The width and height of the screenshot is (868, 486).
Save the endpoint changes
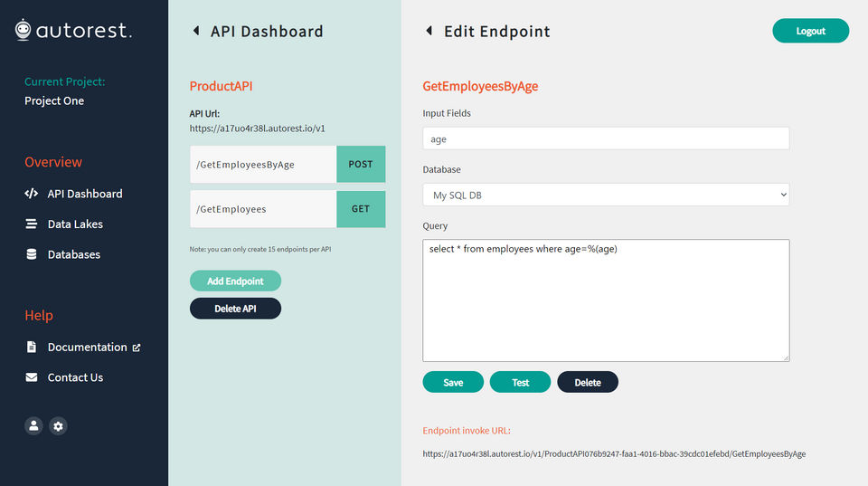pyautogui.click(x=453, y=382)
